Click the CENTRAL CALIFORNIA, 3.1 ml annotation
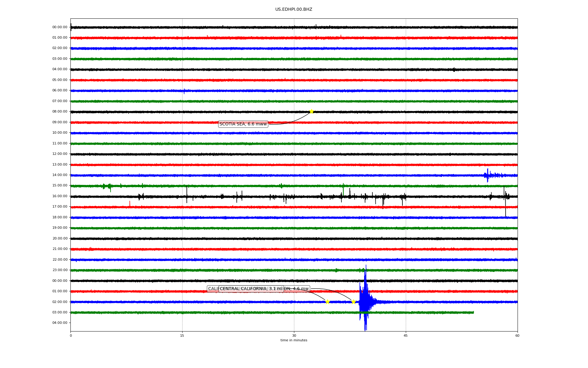 251,289
